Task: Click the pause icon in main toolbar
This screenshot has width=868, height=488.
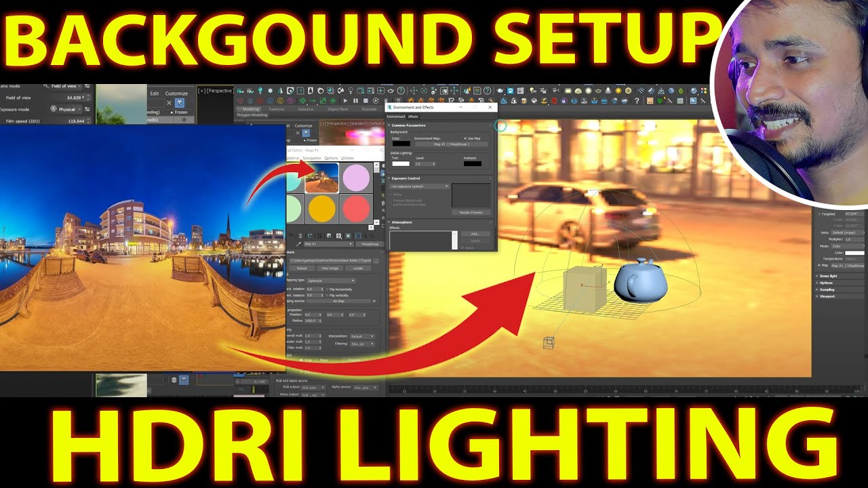Action: 355,101
